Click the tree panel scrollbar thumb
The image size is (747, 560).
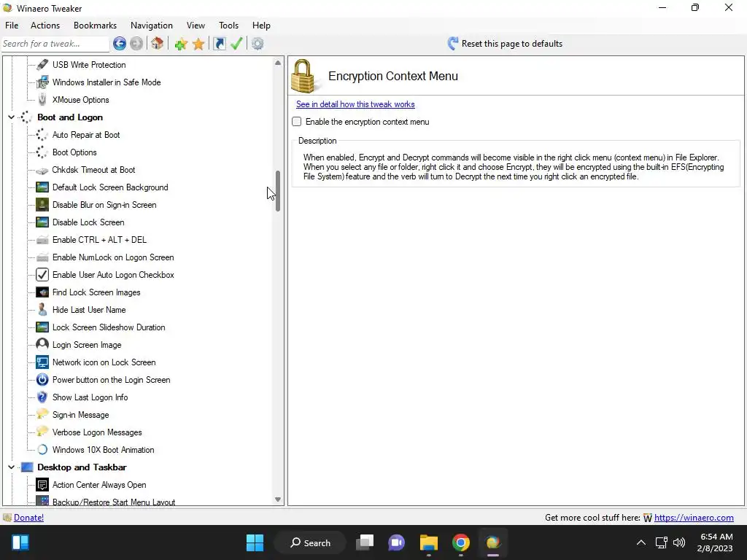tap(278, 191)
